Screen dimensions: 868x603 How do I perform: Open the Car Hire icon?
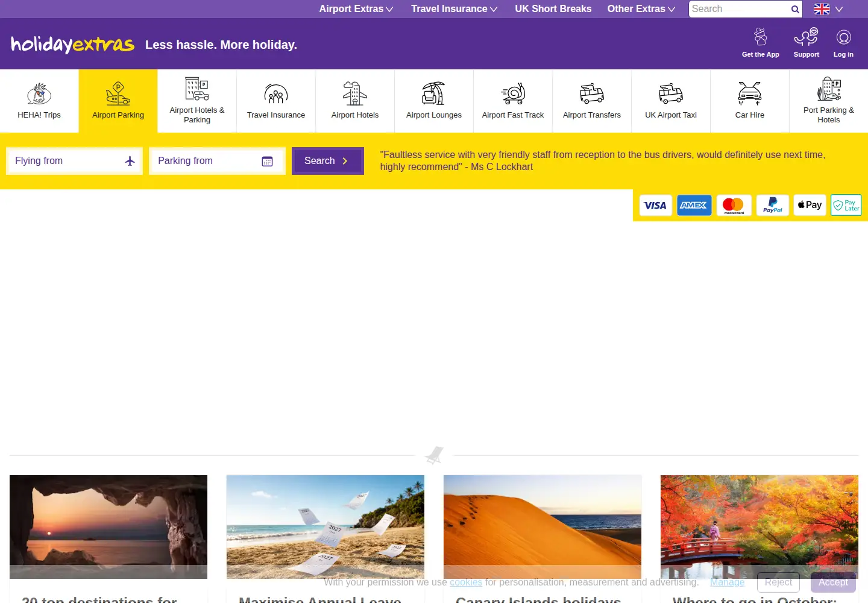750,93
